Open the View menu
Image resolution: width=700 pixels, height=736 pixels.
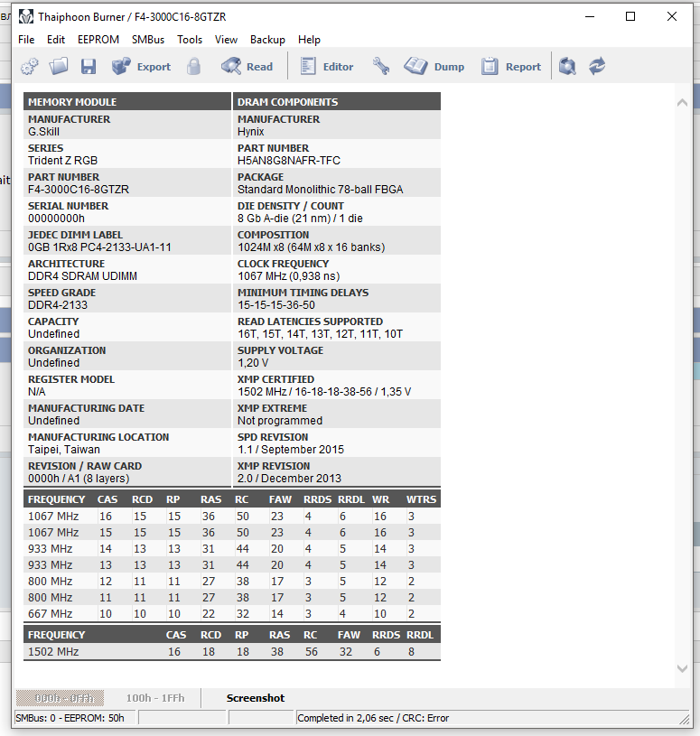[x=227, y=40]
